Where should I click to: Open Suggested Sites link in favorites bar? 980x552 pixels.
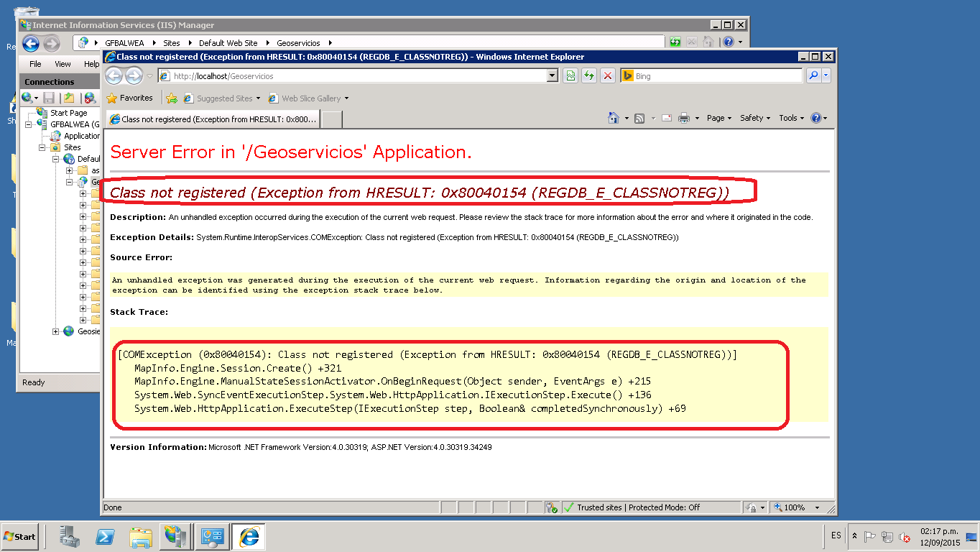[x=224, y=98]
